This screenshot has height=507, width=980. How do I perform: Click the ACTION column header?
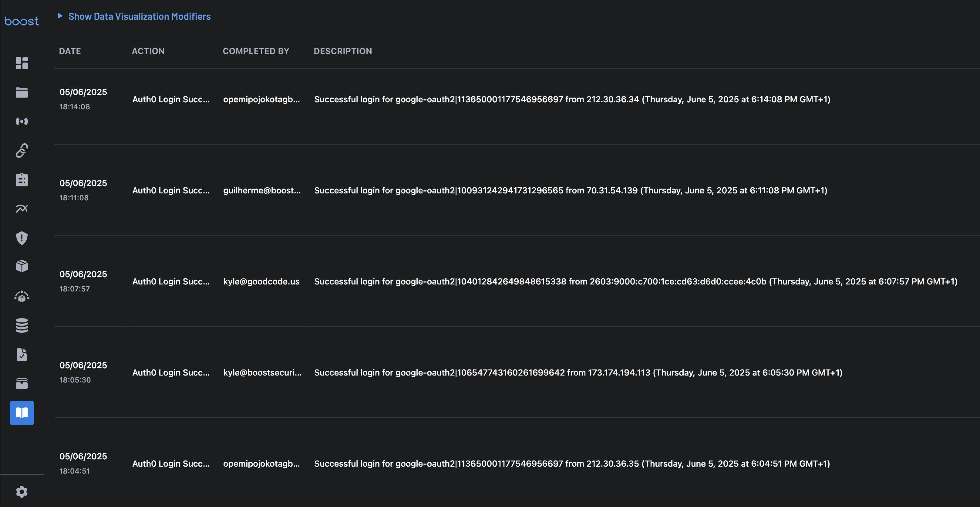(x=148, y=51)
